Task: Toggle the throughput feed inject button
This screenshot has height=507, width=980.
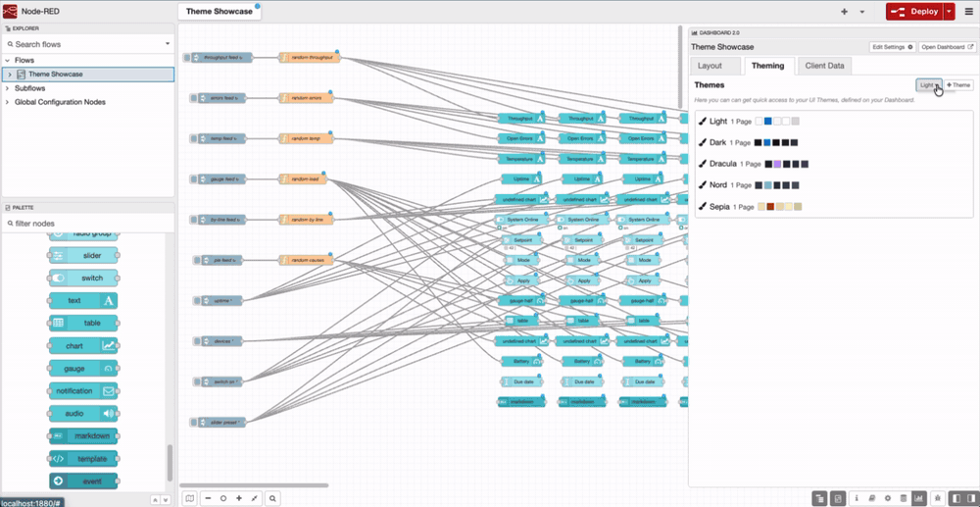Action: (x=186, y=58)
